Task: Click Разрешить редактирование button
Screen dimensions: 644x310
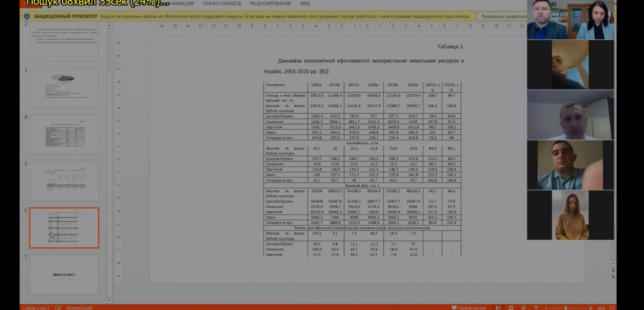Action: [x=502, y=17]
